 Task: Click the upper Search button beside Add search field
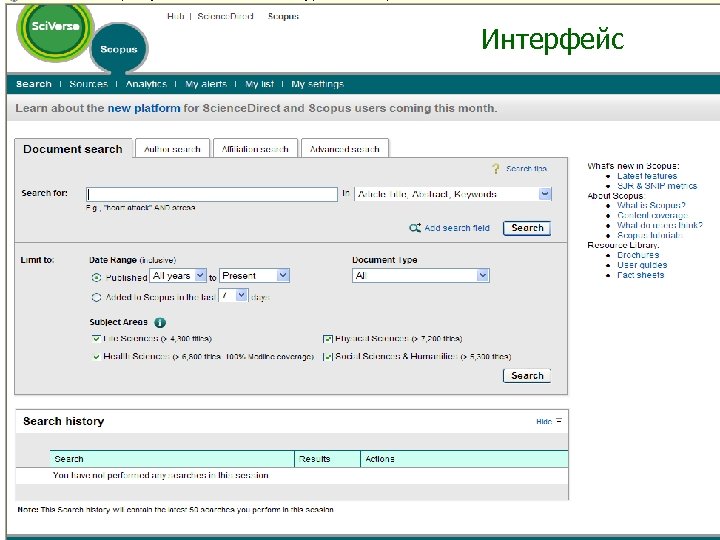coord(527,228)
